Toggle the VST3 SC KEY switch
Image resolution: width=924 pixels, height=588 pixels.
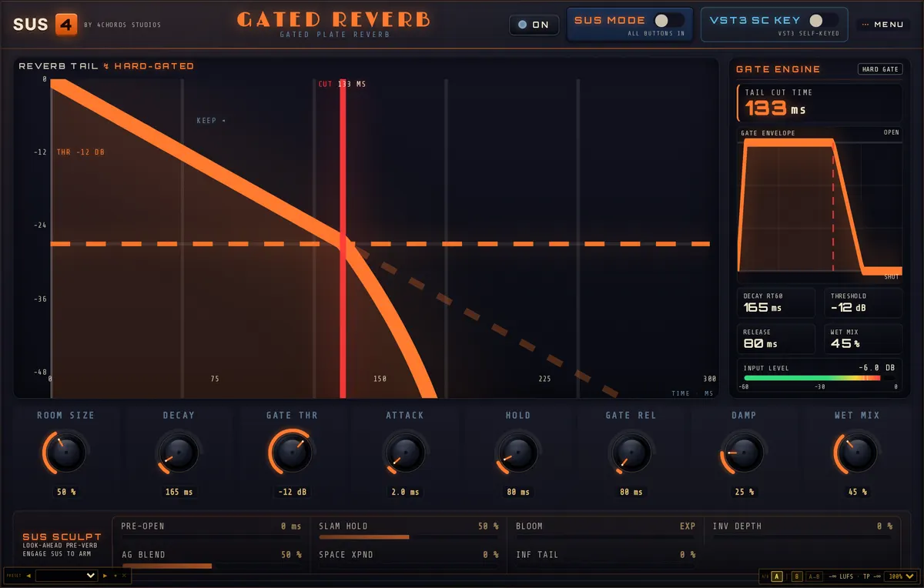pos(822,20)
